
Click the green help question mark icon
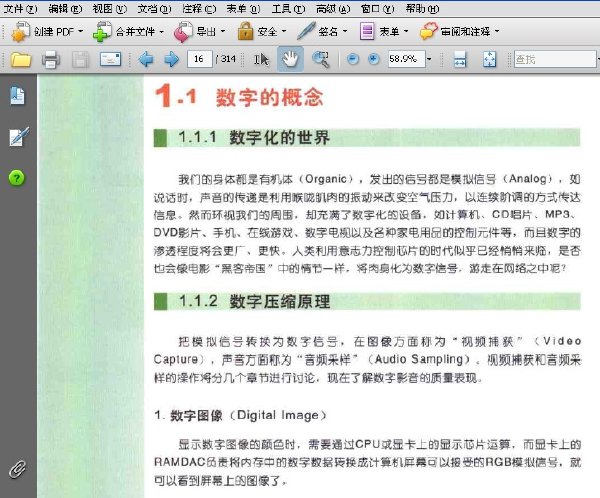tap(17, 178)
